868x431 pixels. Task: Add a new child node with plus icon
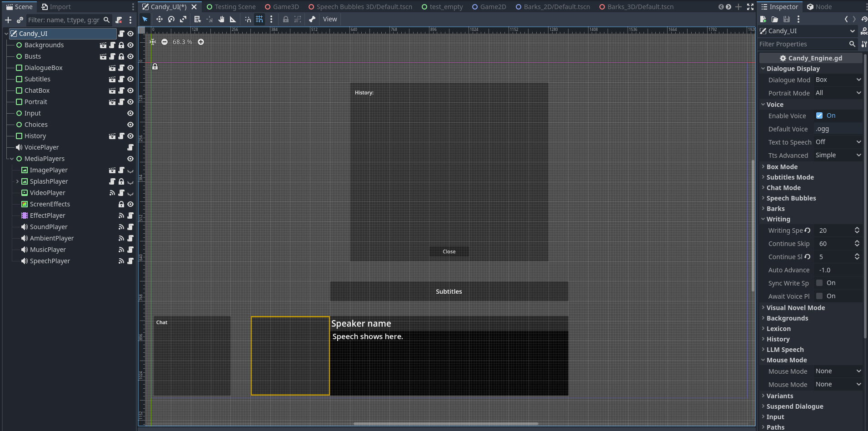(x=8, y=20)
